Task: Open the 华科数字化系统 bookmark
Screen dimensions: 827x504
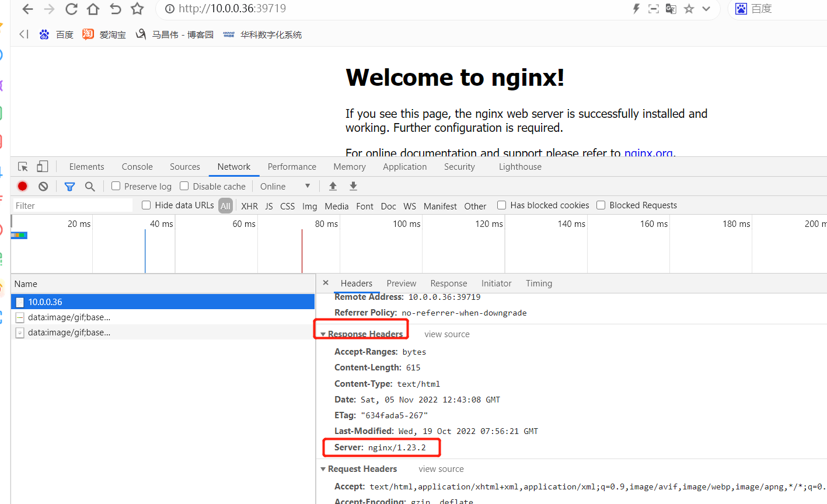Action: [x=262, y=34]
